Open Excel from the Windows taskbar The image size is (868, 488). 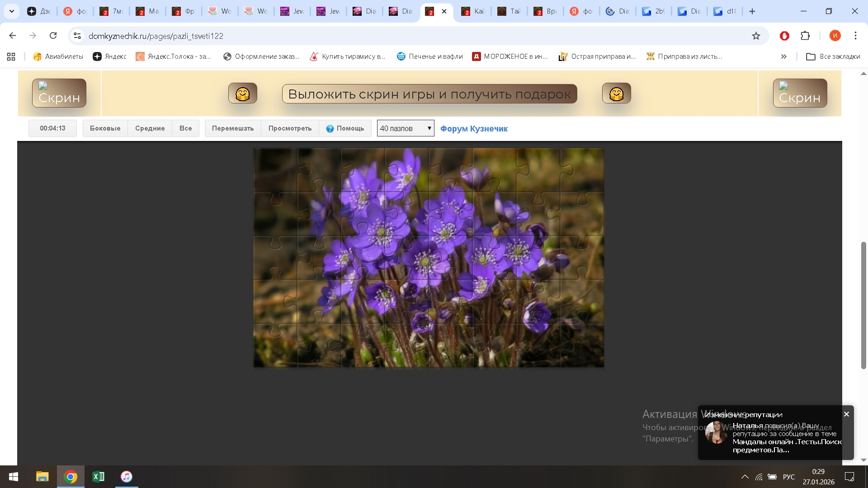click(98, 477)
